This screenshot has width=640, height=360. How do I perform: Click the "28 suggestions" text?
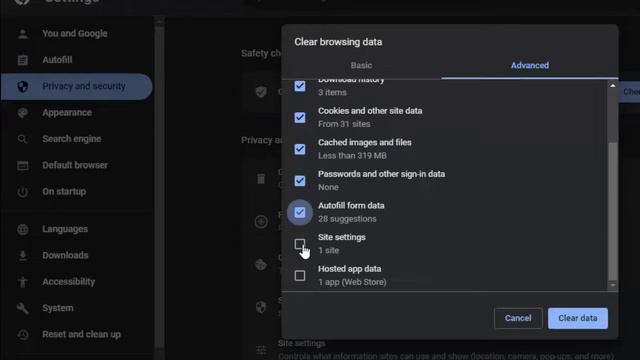tap(347, 219)
